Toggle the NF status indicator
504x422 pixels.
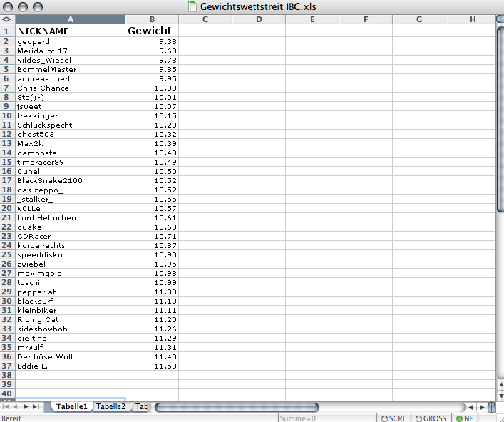pos(465,418)
